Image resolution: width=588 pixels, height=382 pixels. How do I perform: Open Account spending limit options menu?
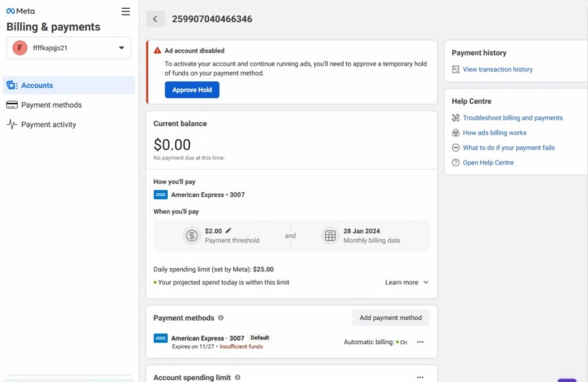pos(420,377)
